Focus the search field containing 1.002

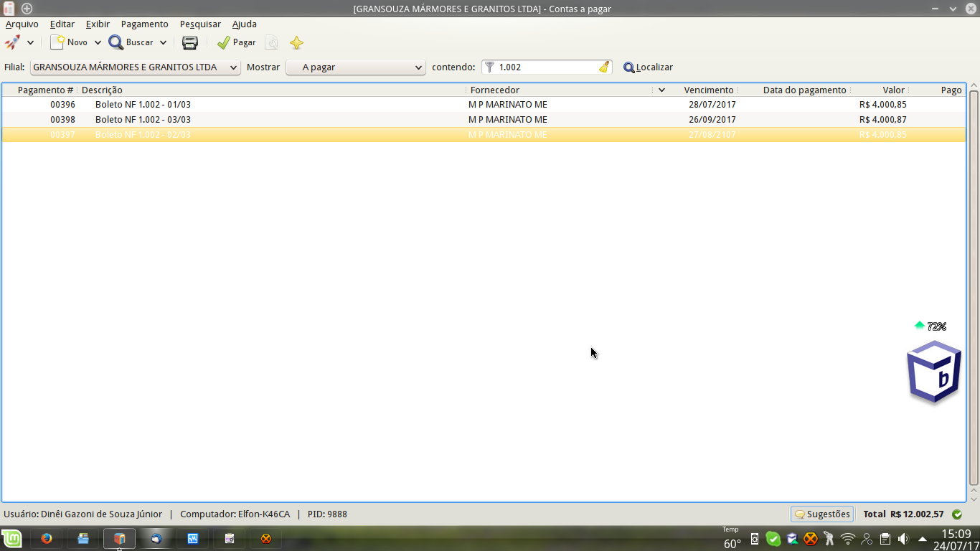coord(547,67)
